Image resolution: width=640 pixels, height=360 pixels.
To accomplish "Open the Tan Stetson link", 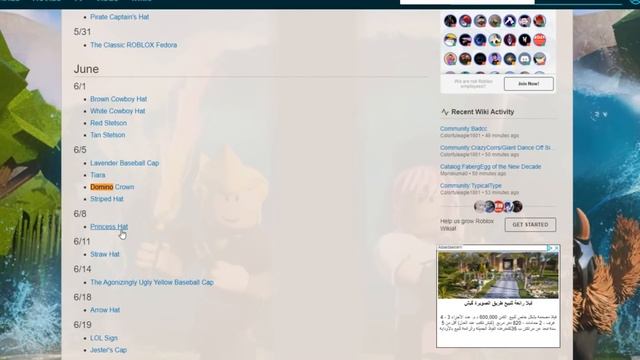I will 107,135.
